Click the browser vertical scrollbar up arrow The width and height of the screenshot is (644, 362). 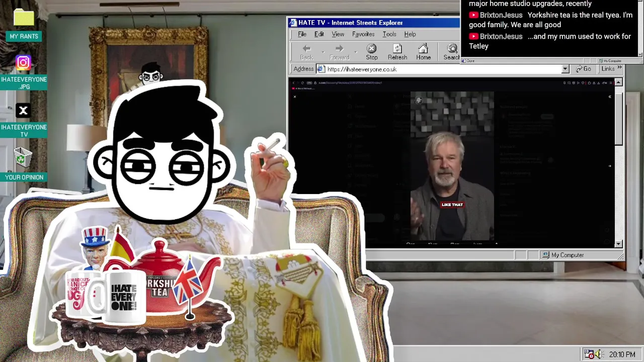click(619, 82)
